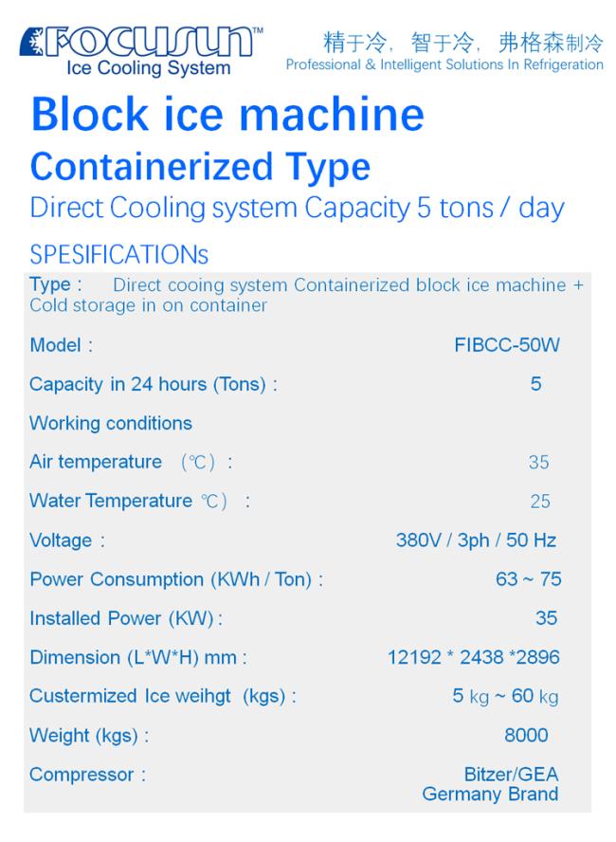Click the "Installed Power (KW)" label
Screen dimensions: 616x842
[126, 618]
